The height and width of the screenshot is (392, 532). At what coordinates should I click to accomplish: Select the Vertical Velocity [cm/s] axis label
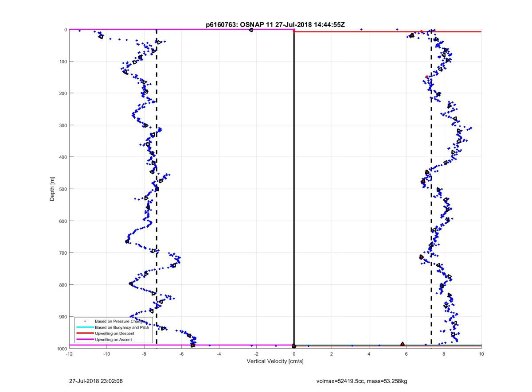(x=275, y=361)
